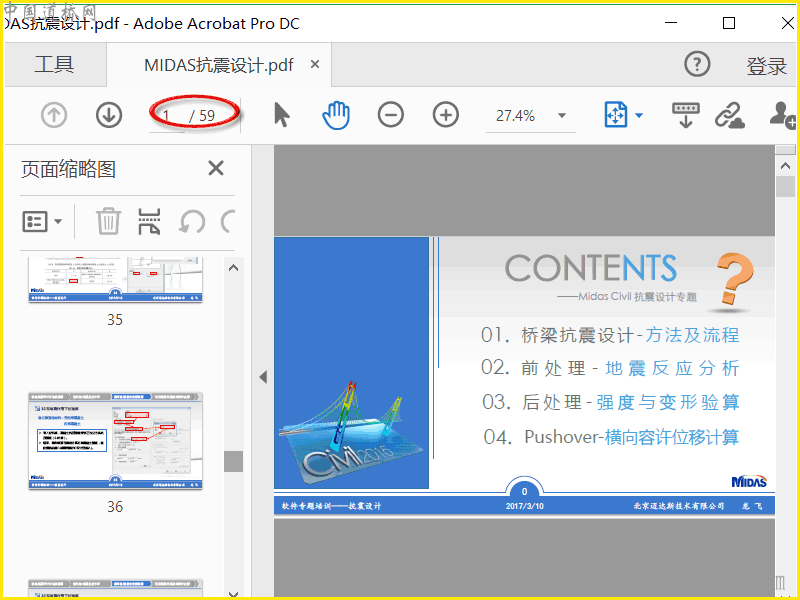The height and width of the screenshot is (600, 800).
Task: Select the MIDAS抗震设计.pdf tab
Action: point(219,65)
